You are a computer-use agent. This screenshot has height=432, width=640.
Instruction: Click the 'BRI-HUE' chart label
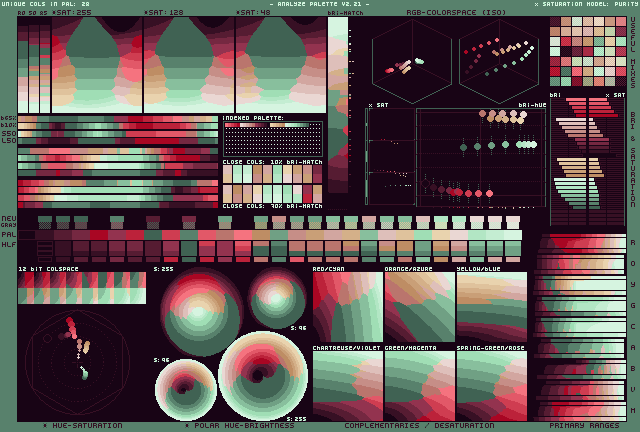[x=532, y=105]
